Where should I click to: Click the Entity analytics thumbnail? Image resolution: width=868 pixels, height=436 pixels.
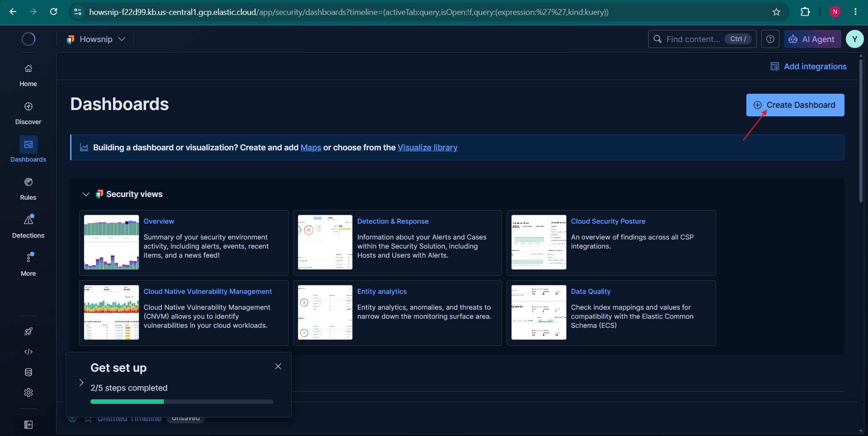(x=325, y=312)
